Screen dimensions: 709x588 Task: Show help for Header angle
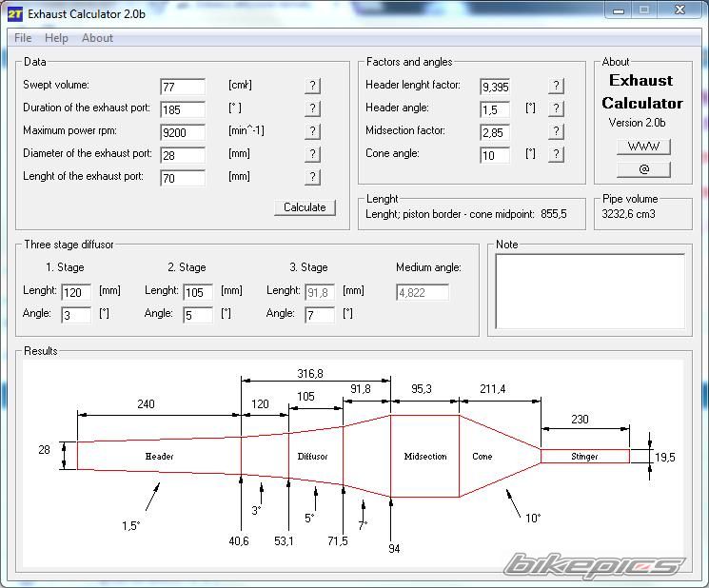coord(556,108)
